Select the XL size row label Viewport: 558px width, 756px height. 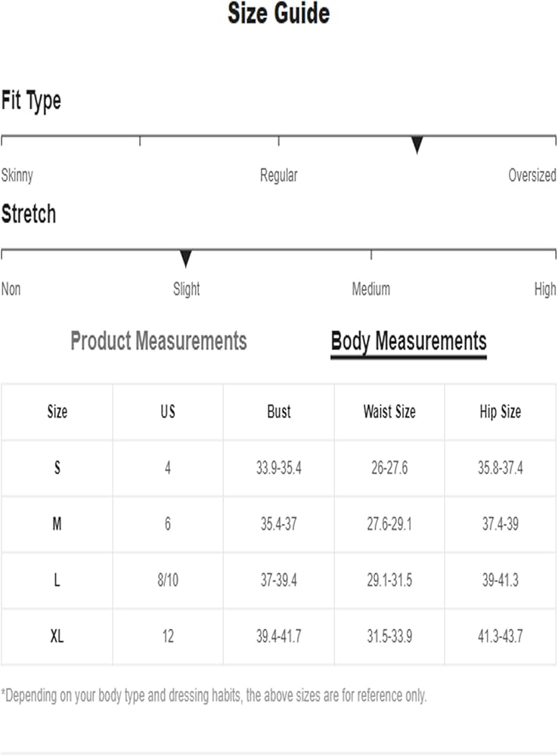57,637
